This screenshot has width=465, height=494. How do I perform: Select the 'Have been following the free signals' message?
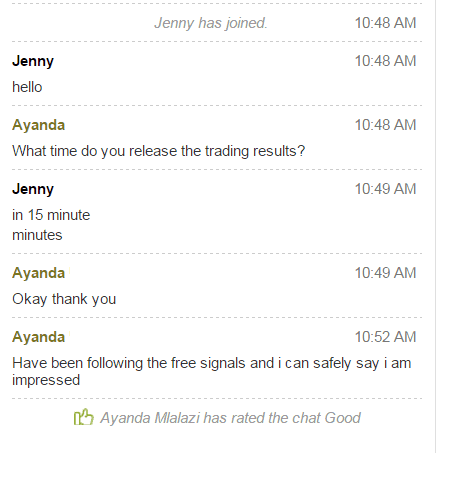(212, 371)
